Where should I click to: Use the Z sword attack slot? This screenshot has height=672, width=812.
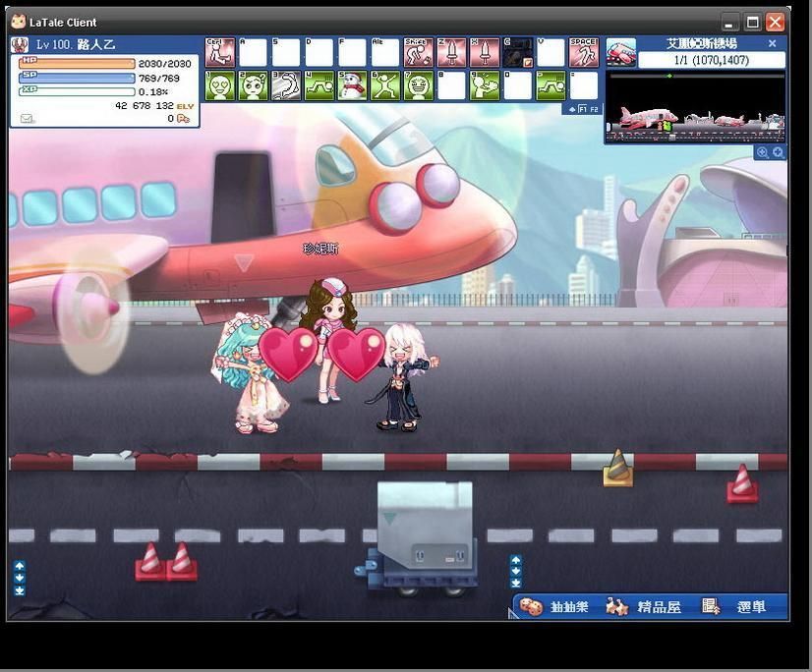[x=451, y=52]
